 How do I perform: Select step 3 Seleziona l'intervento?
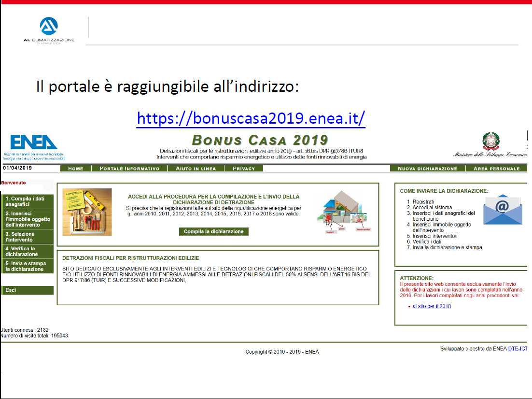click(28, 237)
